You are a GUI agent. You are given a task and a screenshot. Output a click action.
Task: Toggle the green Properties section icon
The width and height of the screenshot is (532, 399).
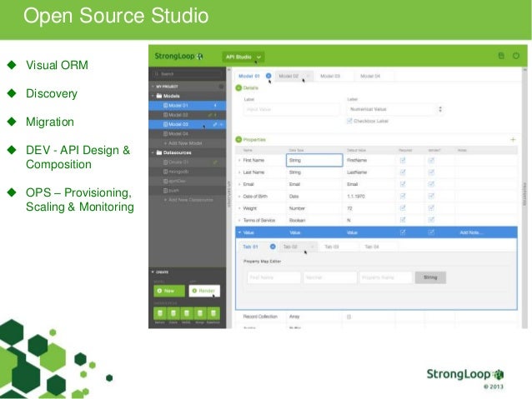(238, 139)
